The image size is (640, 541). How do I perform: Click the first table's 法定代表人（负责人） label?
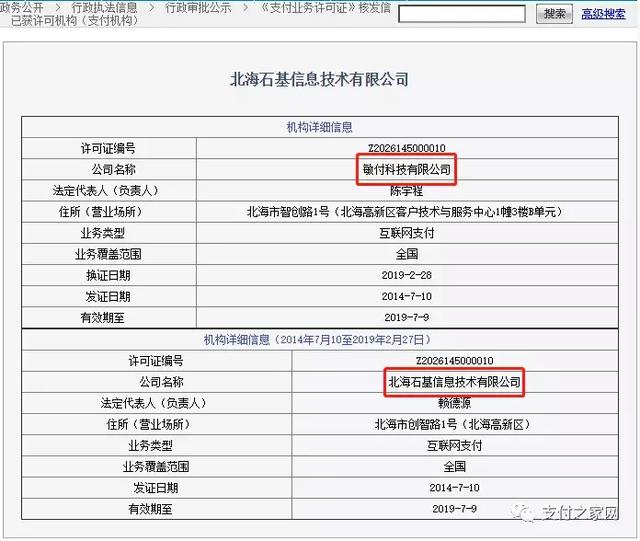point(107,191)
